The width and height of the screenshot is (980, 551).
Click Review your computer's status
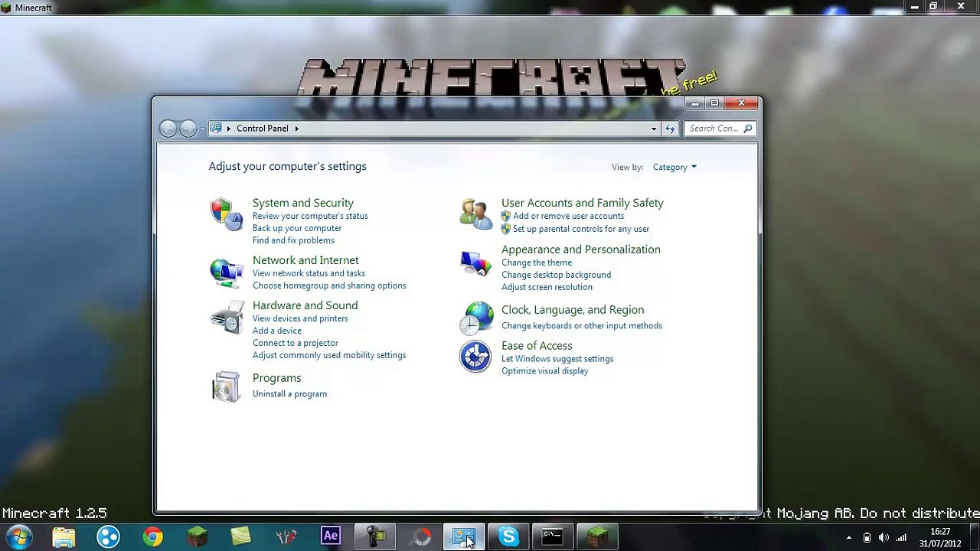coord(310,216)
